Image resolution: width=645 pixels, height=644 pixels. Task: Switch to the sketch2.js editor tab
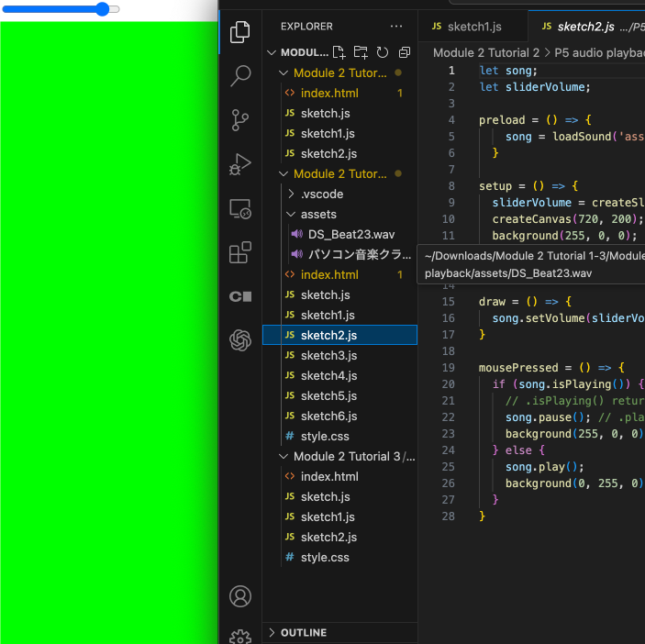coord(586,27)
